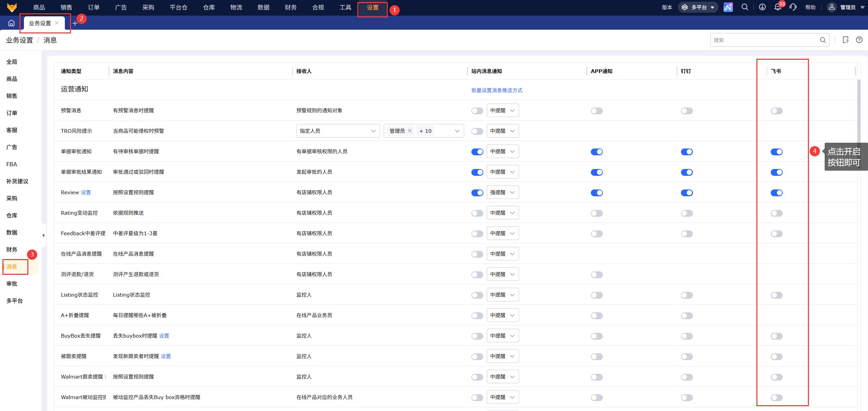Screen dimensions: 868x411
Task: Open 强提醒 dropdown in Review row
Action: click(502, 193)
